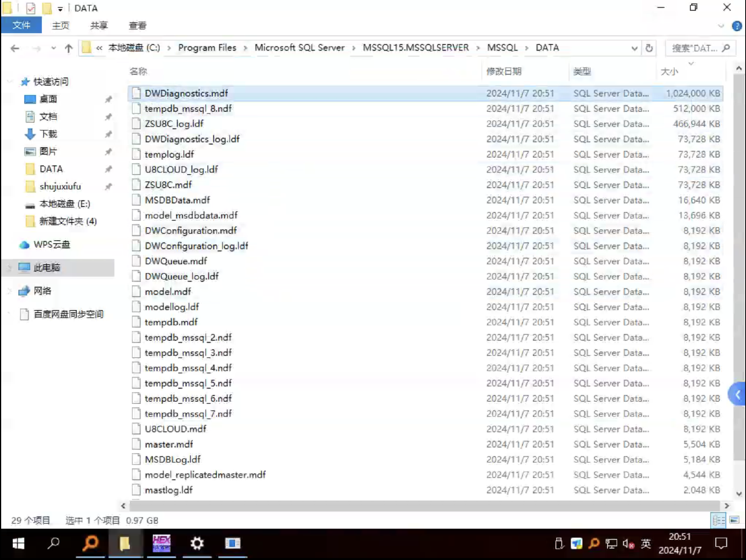Expand address bar history dropdown
746x560 pixels.
click(x=634, y=48)
